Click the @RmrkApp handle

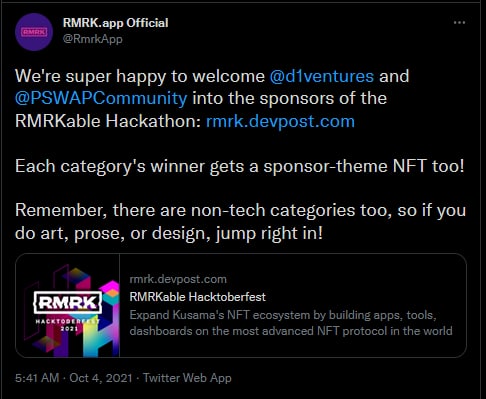[x=93, y=39]
